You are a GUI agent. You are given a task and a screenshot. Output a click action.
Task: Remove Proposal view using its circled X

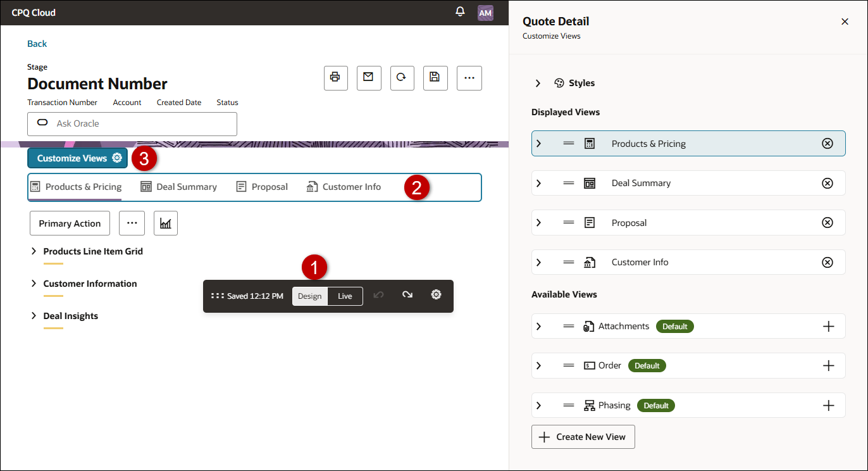(x=828, y=222)
